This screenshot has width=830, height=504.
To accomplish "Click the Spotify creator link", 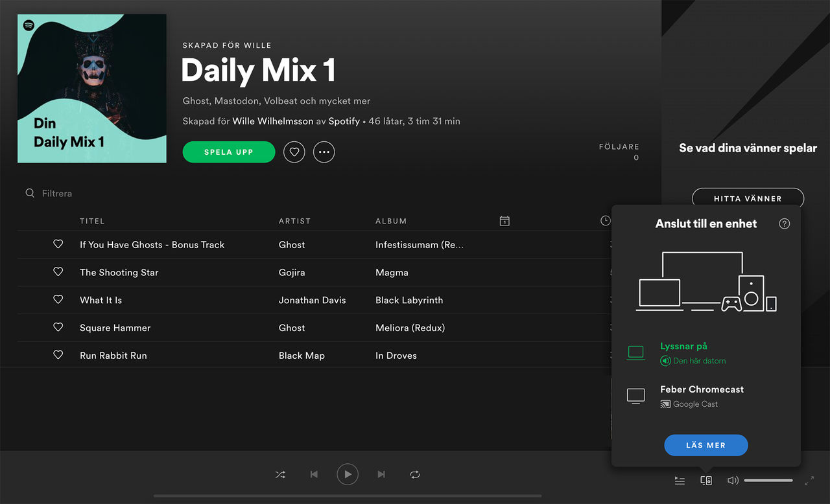I will coord(344,121).
